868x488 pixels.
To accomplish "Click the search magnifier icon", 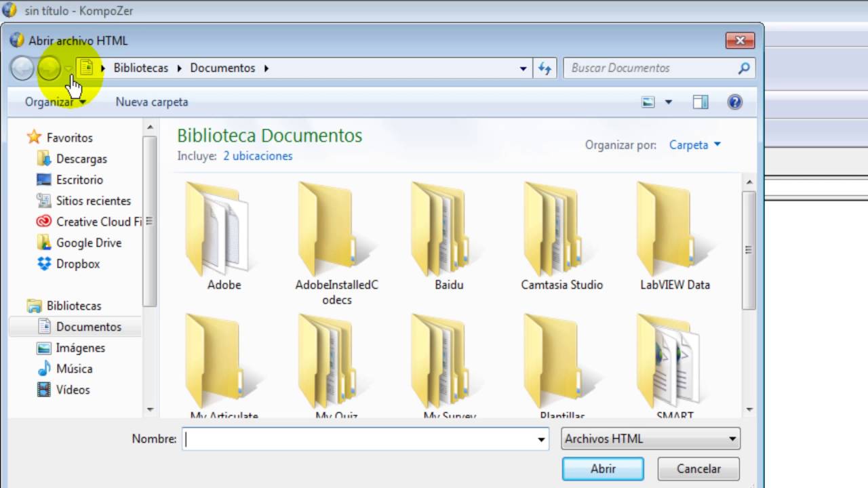I will [x=744, y=68].
